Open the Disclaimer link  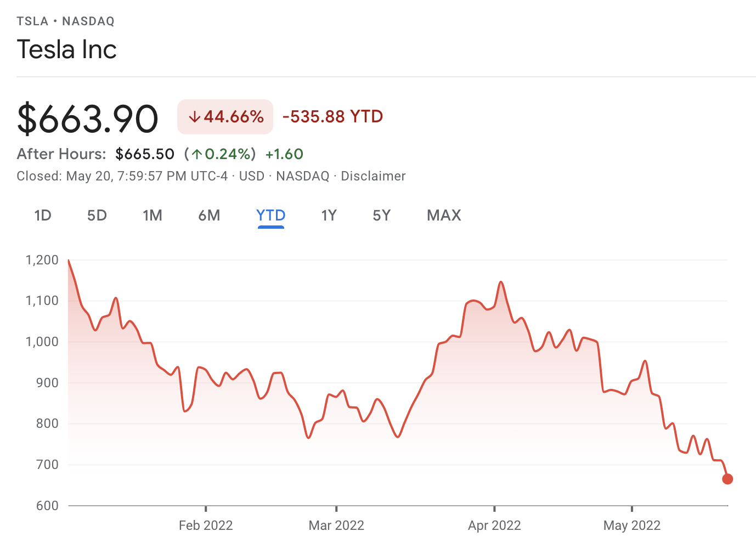click(x=374, y=176)
